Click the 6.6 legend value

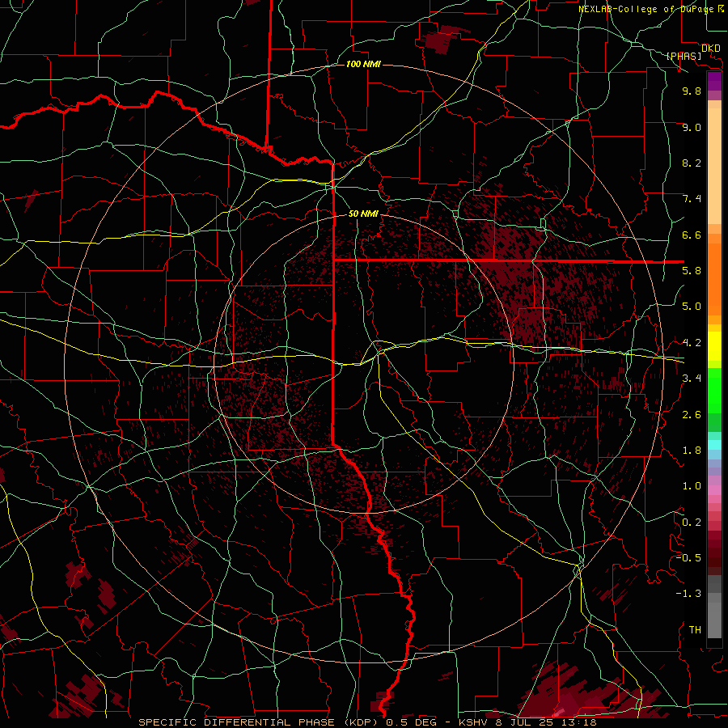[692, 235]
